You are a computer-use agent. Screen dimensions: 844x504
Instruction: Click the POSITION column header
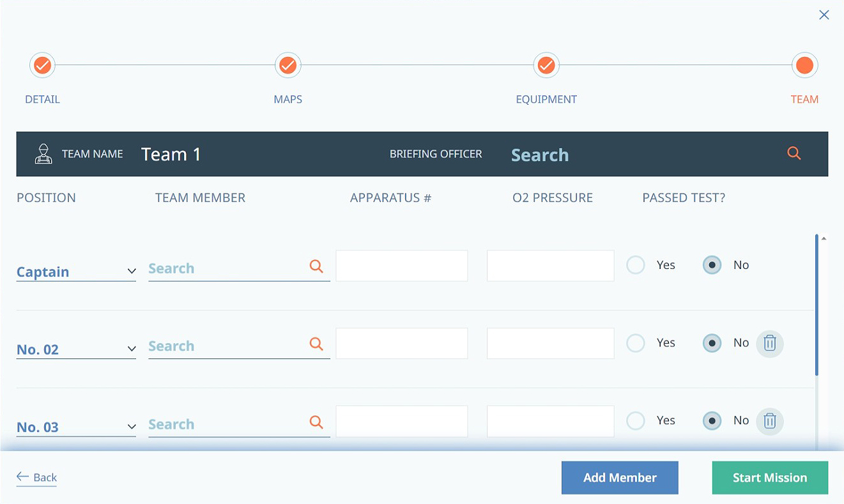tap(46, 198)
